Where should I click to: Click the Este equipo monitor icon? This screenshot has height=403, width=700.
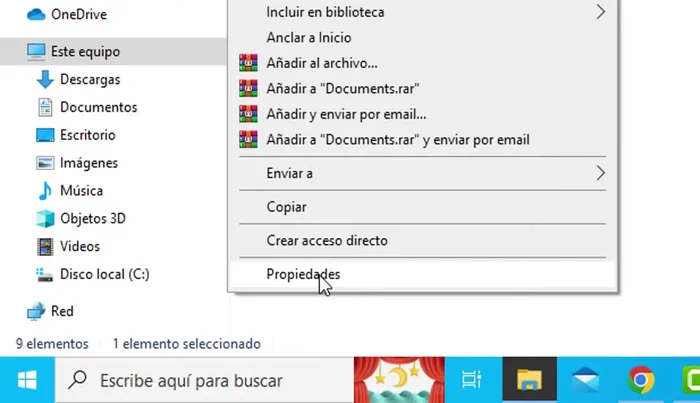(36, 51)
